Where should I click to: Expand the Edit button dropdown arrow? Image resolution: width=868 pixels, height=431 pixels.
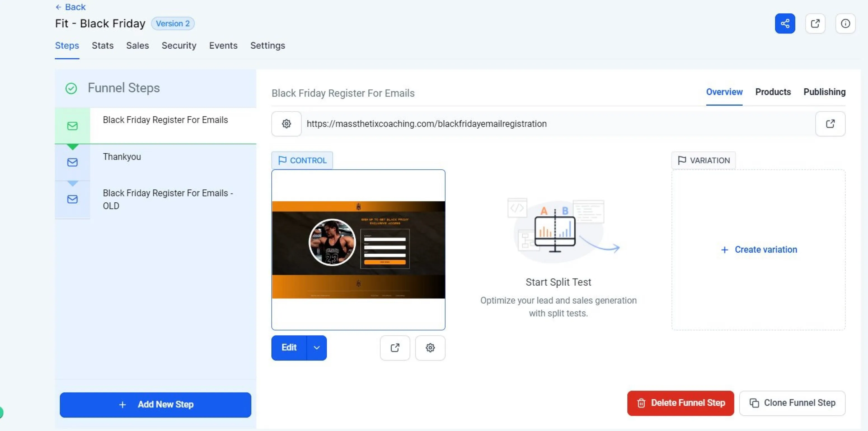click(x=316, y=347)
